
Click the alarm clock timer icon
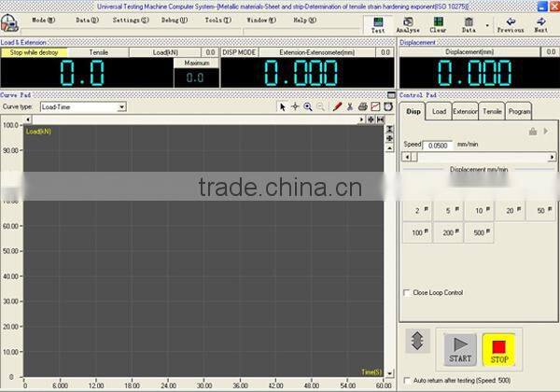coord(388,106)
